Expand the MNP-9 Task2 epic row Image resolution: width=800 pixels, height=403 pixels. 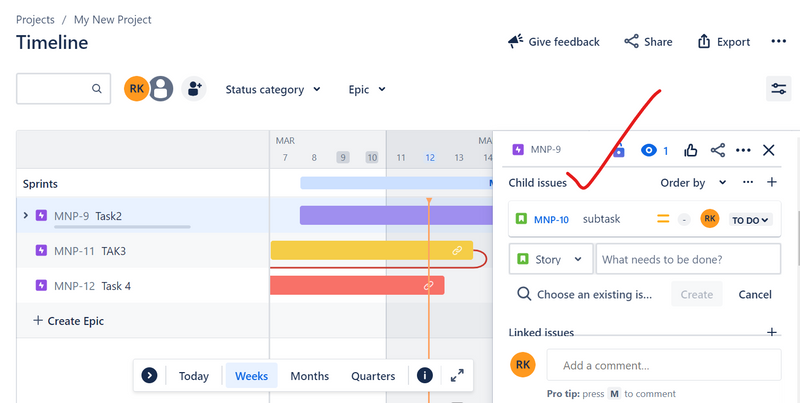[26, 216]
